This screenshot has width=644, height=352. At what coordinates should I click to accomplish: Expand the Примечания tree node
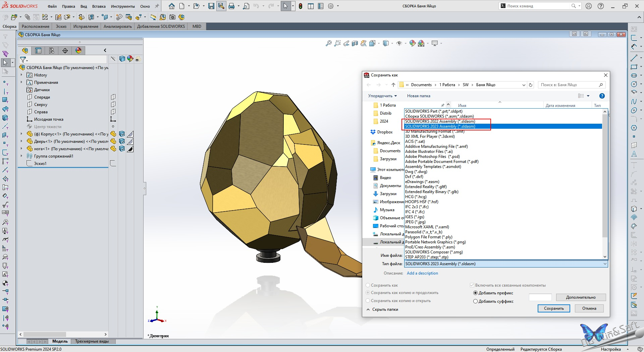pyautogui.click(x=21, y=82)
